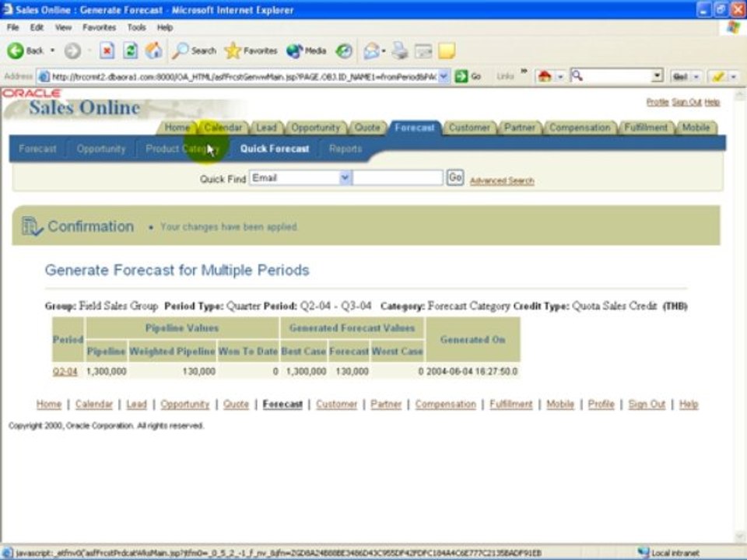Switch to the Opportunity top tab
The image size is (747, 560).
[315, 128]
